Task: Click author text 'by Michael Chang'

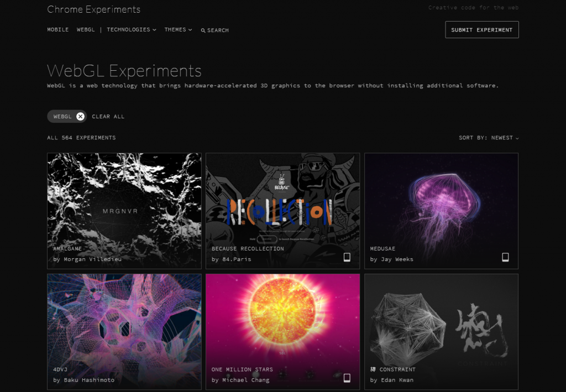Action: tap(240, 380)
